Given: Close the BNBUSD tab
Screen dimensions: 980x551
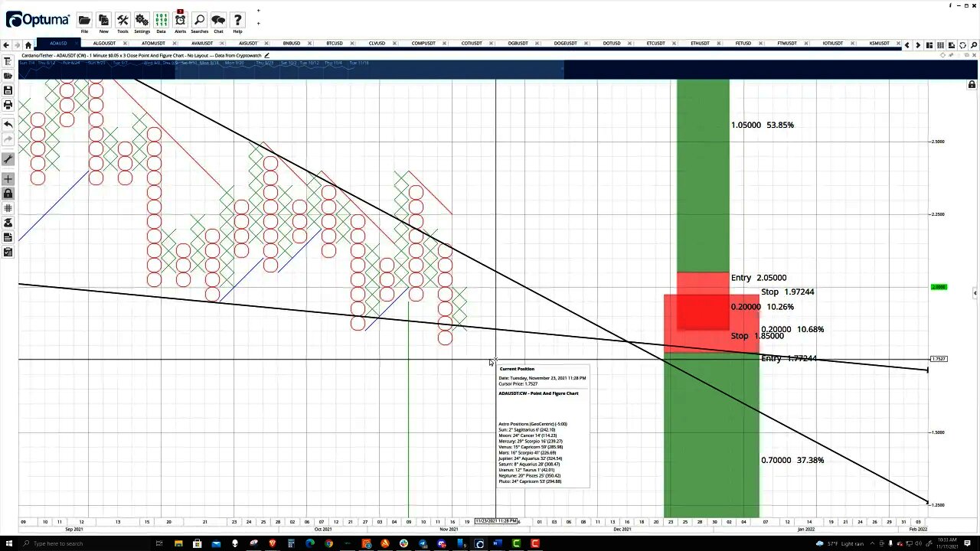Looking at the screenshot, I should 310,44.
